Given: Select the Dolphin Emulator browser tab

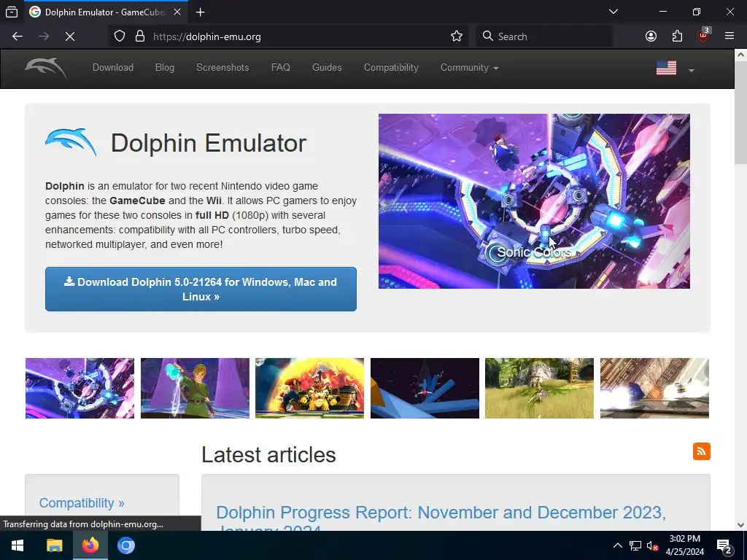Looking at the screenshot, I should tap(105, 12).
